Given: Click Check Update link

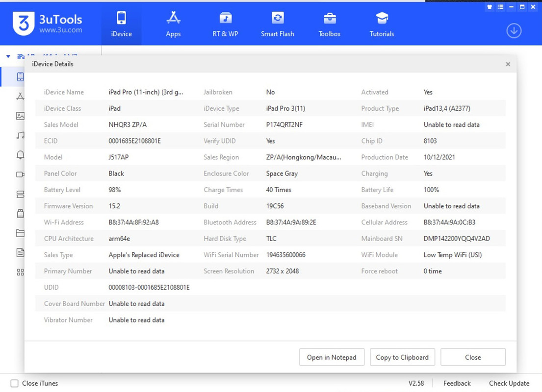Looking at the screenshot, I should (x=509, y=383).
